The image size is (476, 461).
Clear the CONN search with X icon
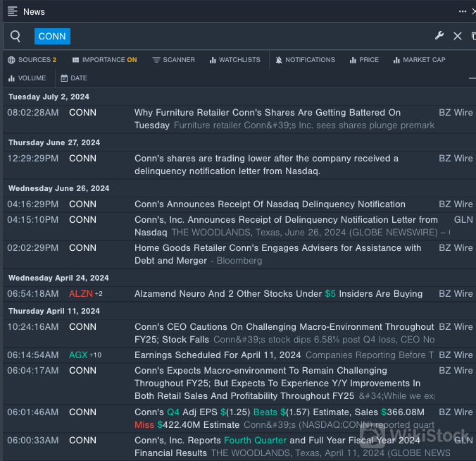tap(458, 36)
